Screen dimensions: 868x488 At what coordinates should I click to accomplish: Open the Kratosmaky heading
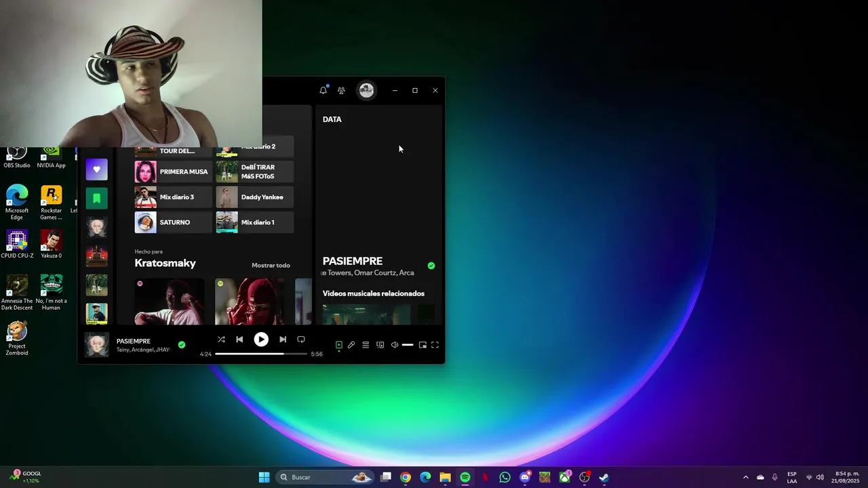point(165,263)
